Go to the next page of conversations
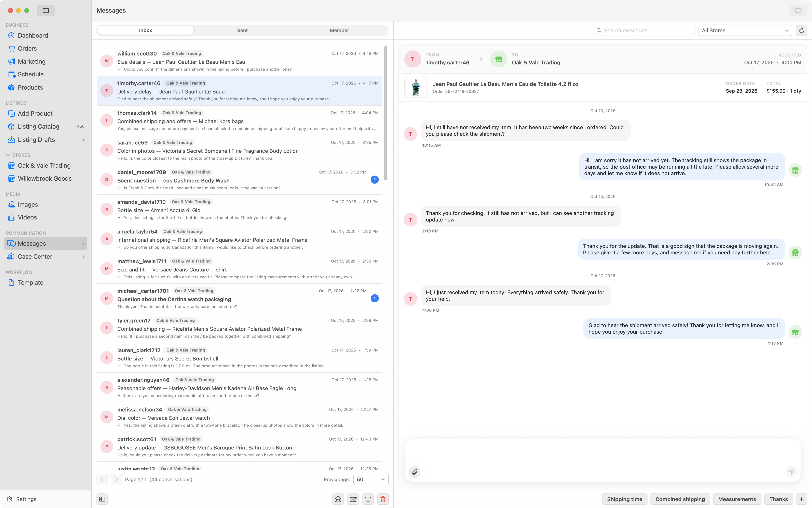Screen dimensions: 812x508 [117, 479]
